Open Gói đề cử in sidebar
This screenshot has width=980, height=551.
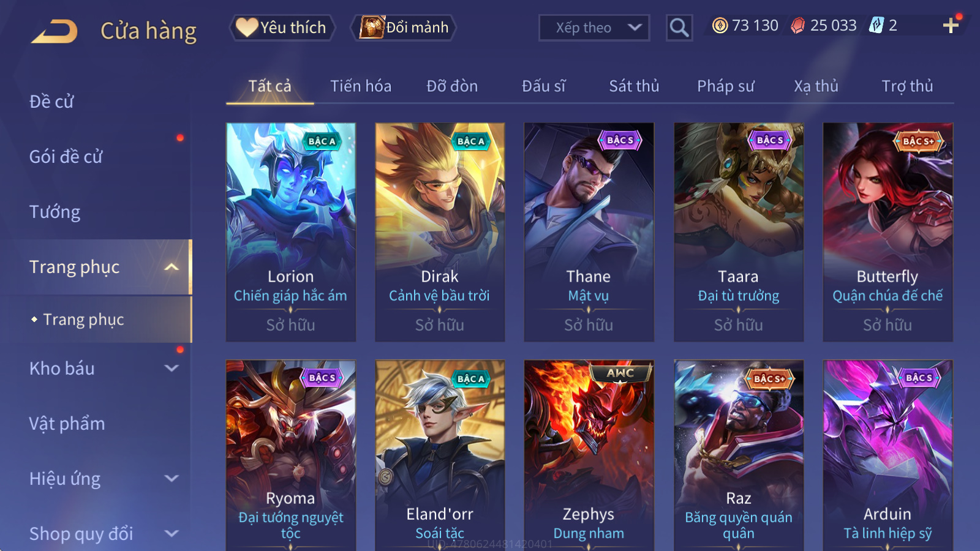[66, 157]
